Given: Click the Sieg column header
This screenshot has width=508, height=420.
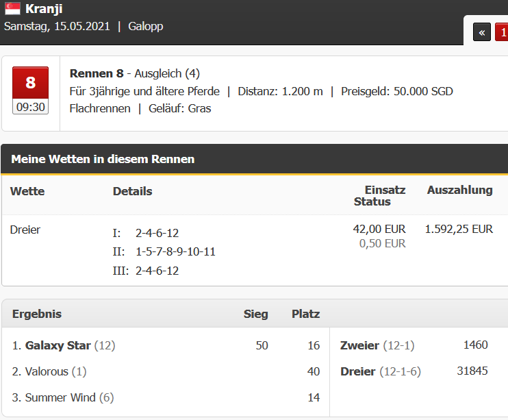Looking at the screenshot, I should point(255,314).
